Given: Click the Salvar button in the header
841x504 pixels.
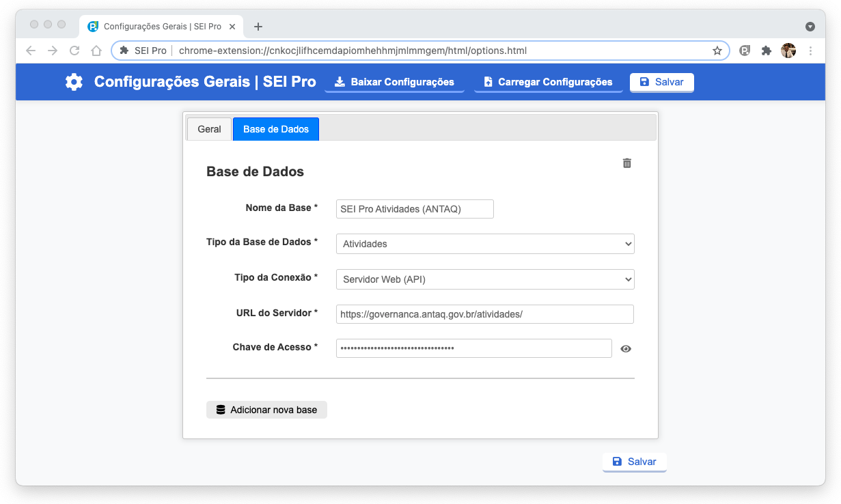Looking at the screenshot, I should [661, 82].
